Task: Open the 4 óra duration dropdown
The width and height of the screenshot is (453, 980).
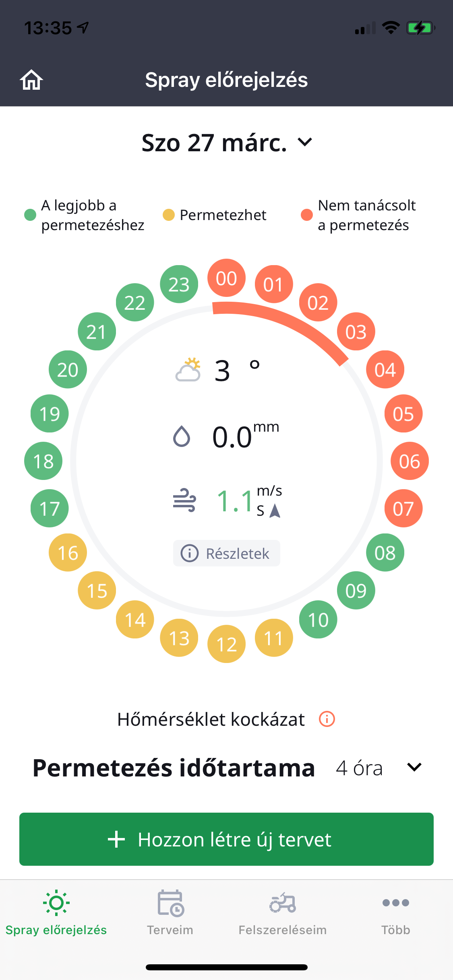Action: 379,768
